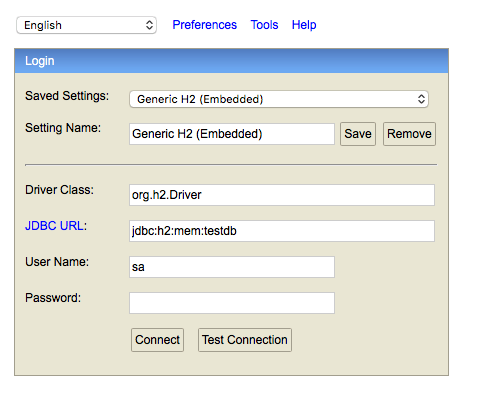Select the jdbc:h2:mem:testdb URL field

[x=282, y=231]
